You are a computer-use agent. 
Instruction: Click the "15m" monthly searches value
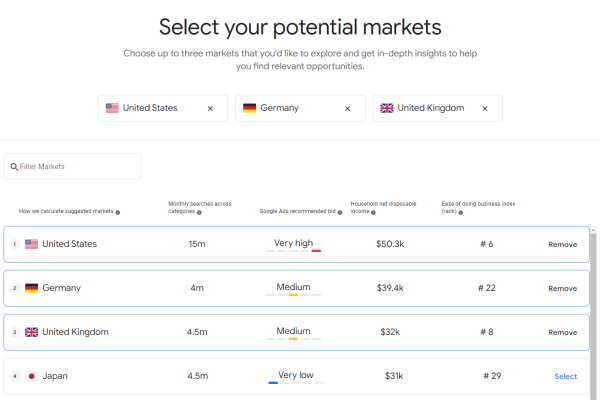197,244
